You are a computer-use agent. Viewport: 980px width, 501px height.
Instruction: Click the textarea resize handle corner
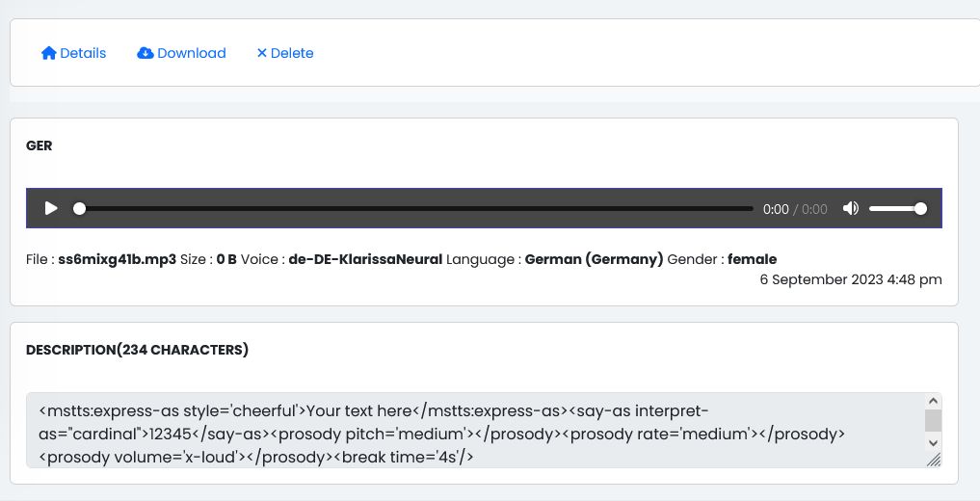click(x=933, y=461)
